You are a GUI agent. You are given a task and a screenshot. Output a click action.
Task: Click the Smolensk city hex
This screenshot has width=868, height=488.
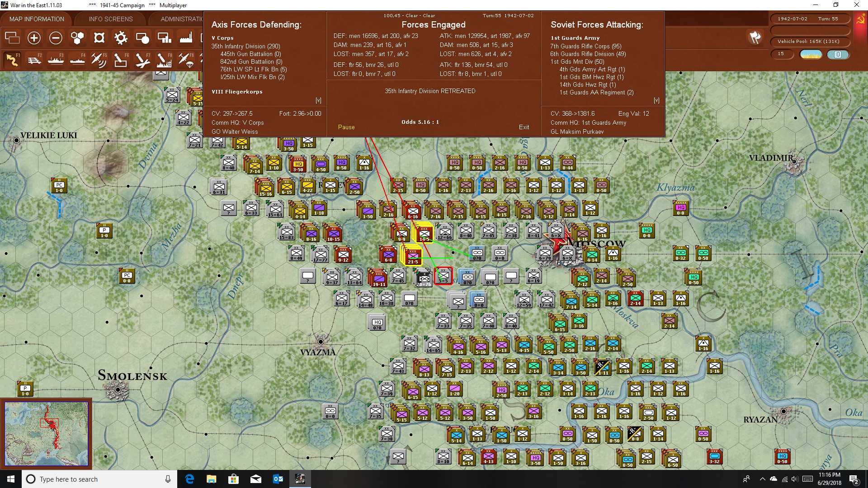(x=118, y=389)
